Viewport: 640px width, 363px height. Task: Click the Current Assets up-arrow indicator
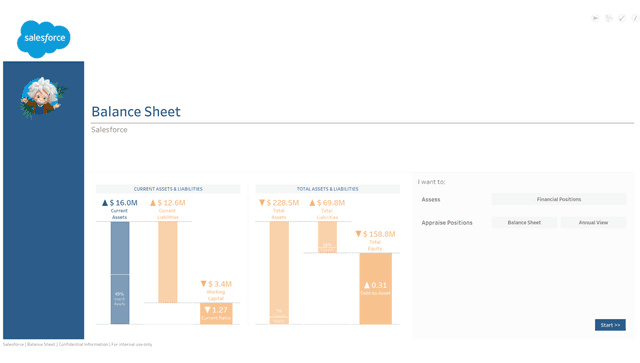pyautogui.click(x=105, y=203)
